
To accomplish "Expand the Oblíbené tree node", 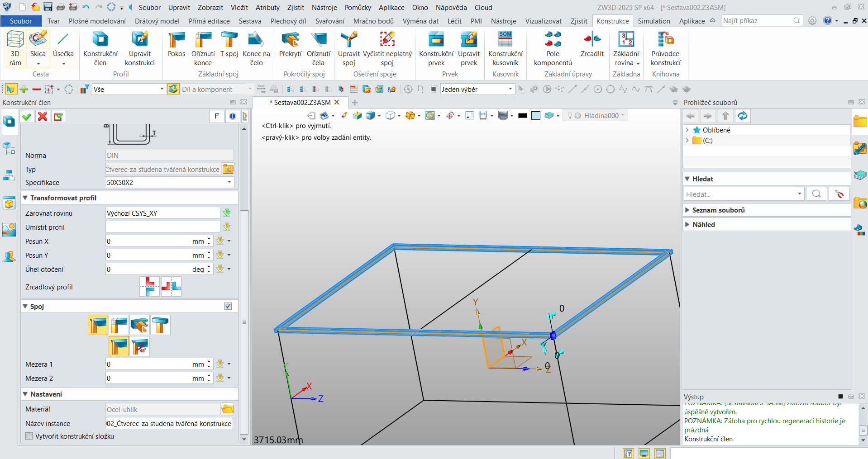I will click(687, 130).
